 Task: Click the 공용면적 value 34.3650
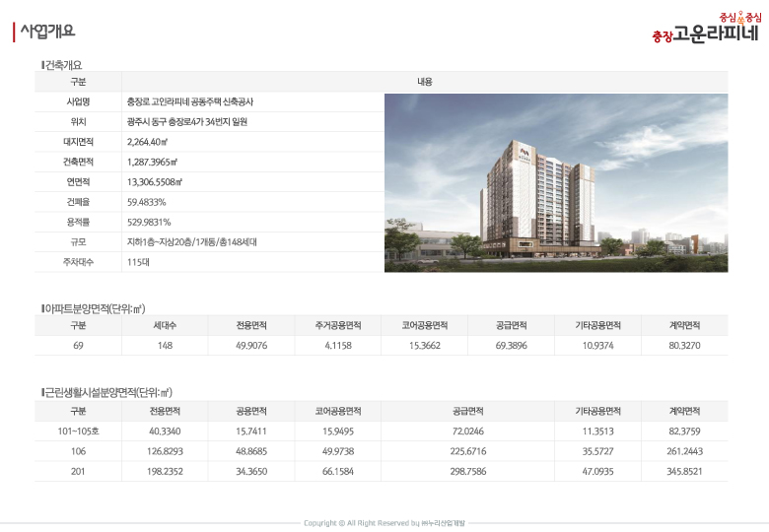point(251,471)
